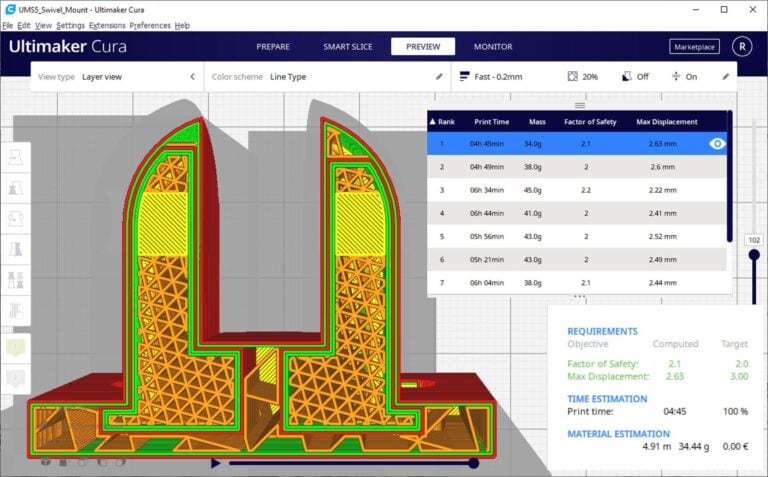This screenshot has width=768, height=477.
Task: Sort by Mass column header
Action: tap(537, 121)
